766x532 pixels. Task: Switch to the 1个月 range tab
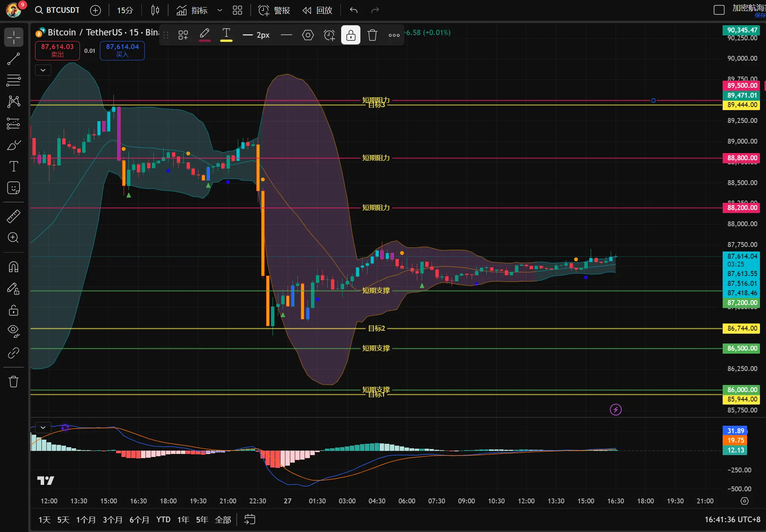pos(86,520)
